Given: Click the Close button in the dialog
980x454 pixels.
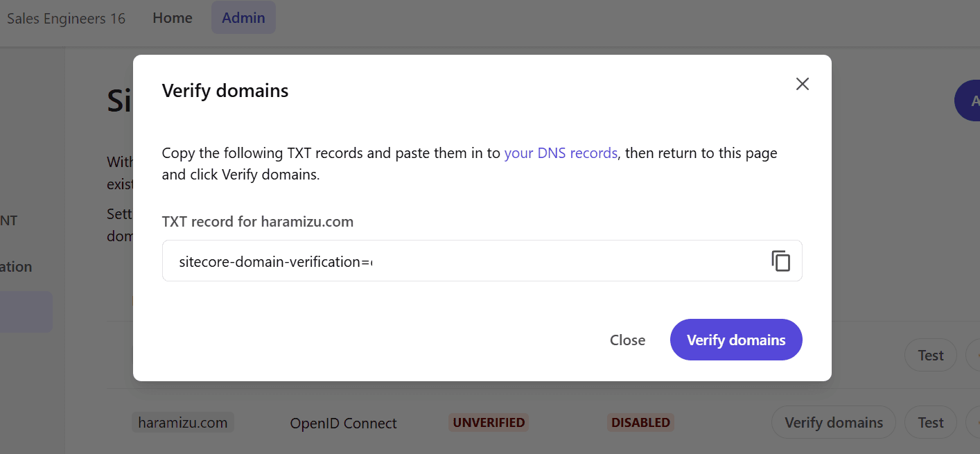Looking at the screenshot, I should coord(627,340).
